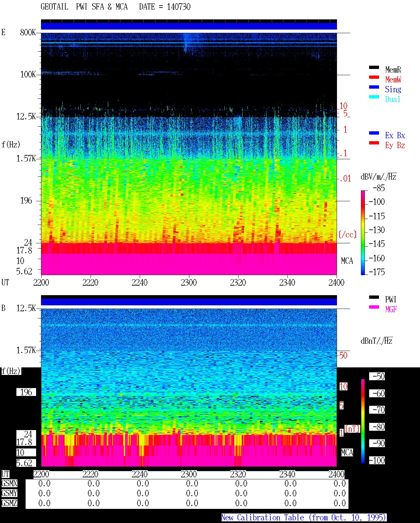
Task: Click the 2300 UT tick under the E spectrogram
Action: coord(189,283)
